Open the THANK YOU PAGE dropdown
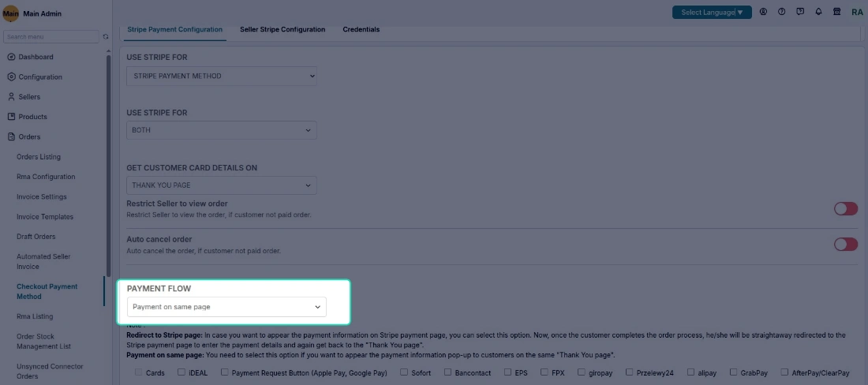 click(222, 185)
